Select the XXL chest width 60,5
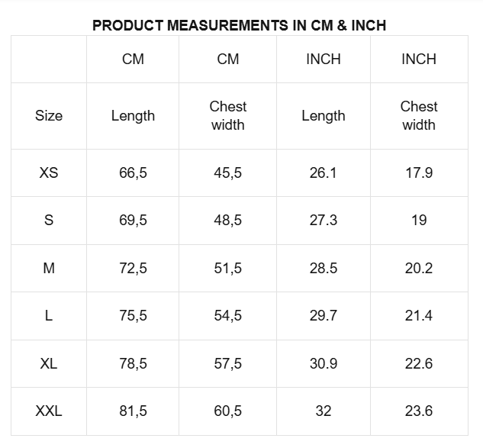483x448 pixels. coord(228,411)
